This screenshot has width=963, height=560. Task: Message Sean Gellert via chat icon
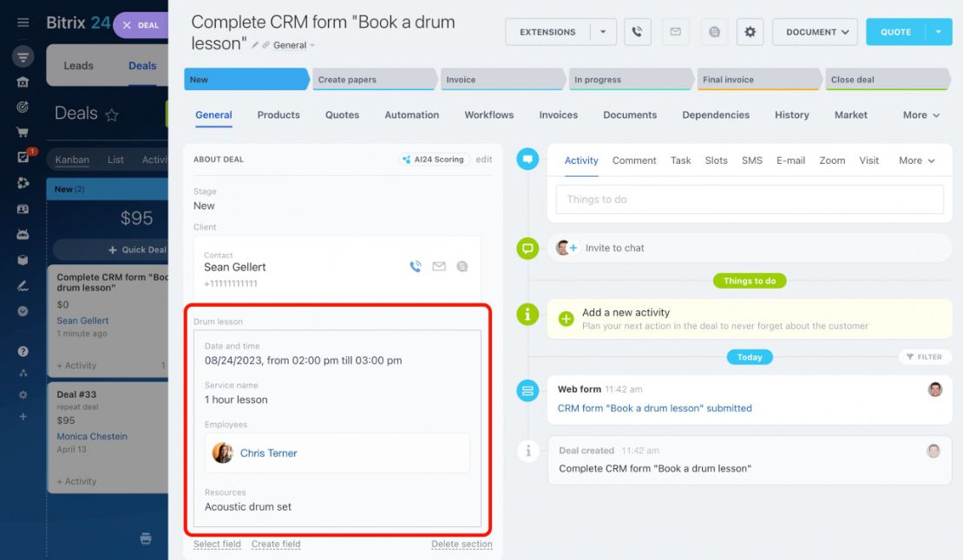click(x=462, y=266)
